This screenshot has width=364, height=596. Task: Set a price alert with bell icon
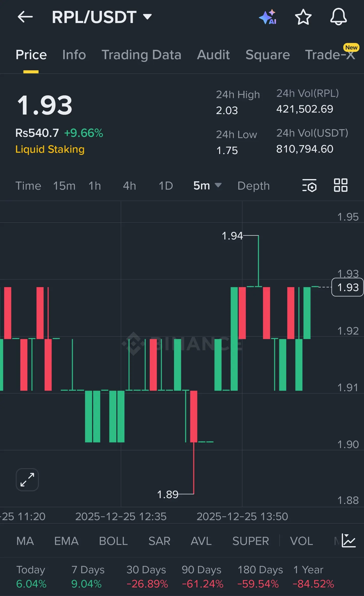tap(338, 17)
